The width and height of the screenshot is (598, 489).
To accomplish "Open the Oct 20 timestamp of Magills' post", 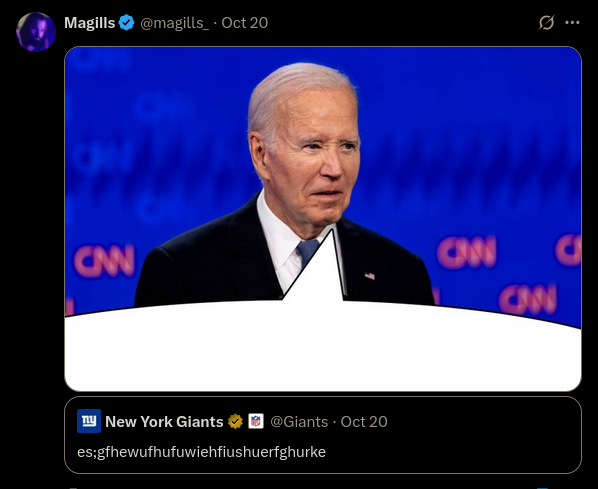I will [x=244, y=23].
